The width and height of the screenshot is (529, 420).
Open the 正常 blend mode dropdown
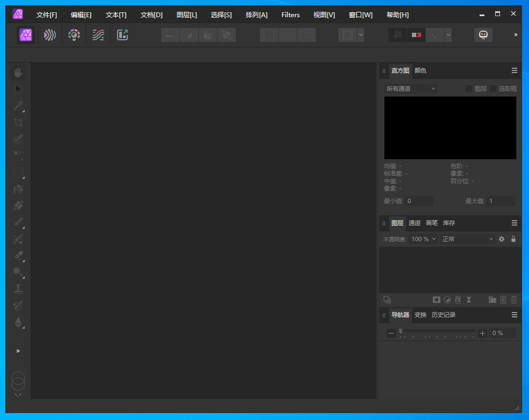pos(467,239)
